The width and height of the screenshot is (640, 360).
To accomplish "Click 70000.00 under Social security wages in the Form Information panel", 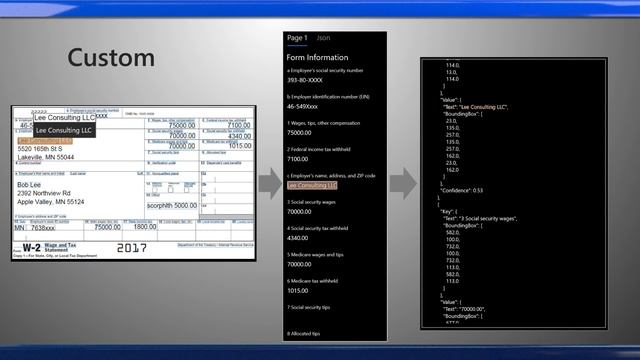I will [299, 212].
